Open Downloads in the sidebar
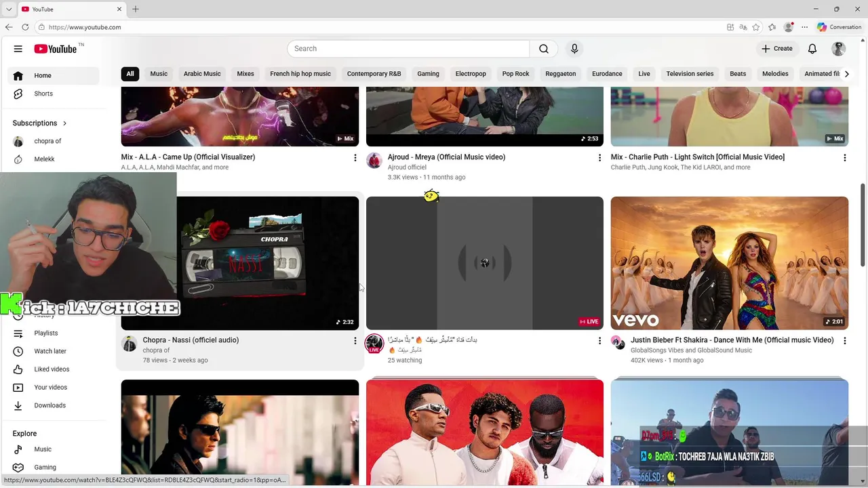Image resolution: width=868 pixels, height=488 pixels. 54,405
